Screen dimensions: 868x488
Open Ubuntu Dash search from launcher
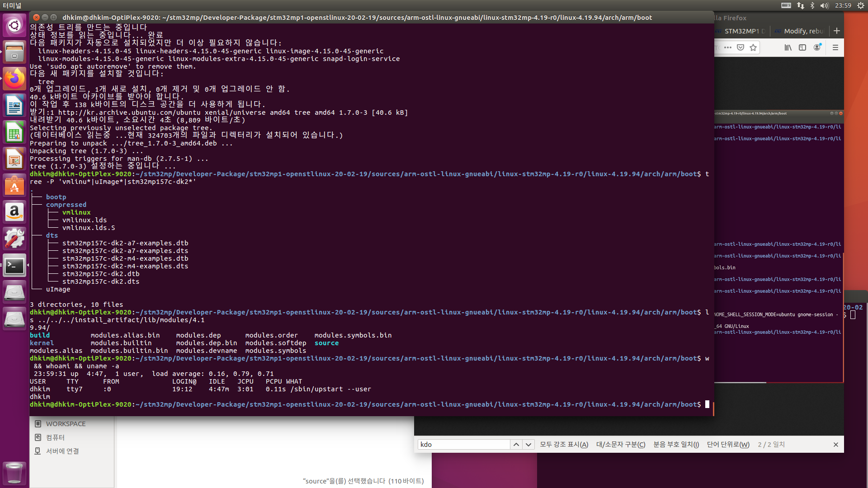point(14,25)
